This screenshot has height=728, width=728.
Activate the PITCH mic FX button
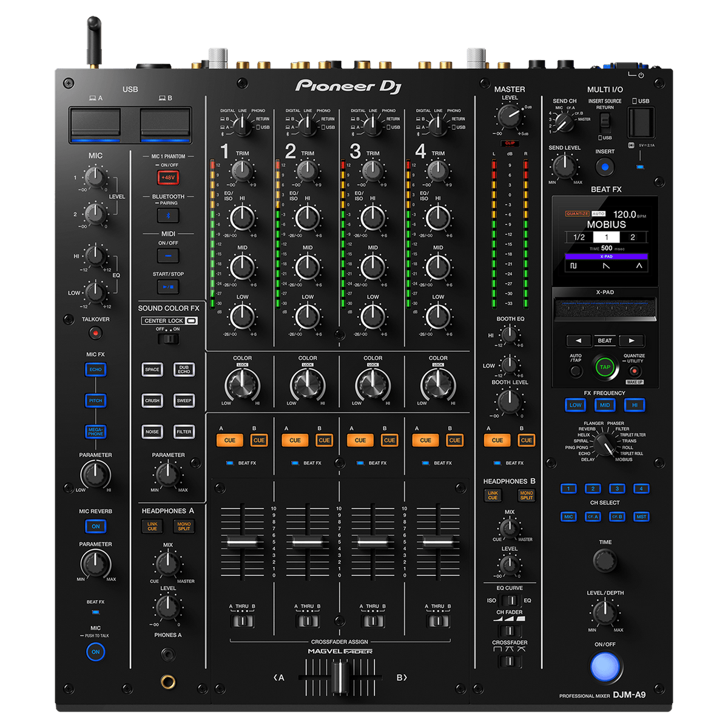click(x=95, y=401)
